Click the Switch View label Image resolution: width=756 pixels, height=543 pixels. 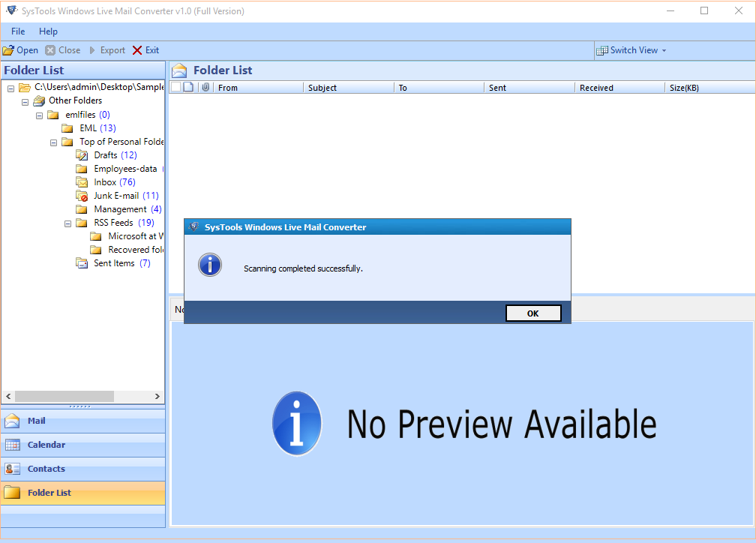(634, 50)
